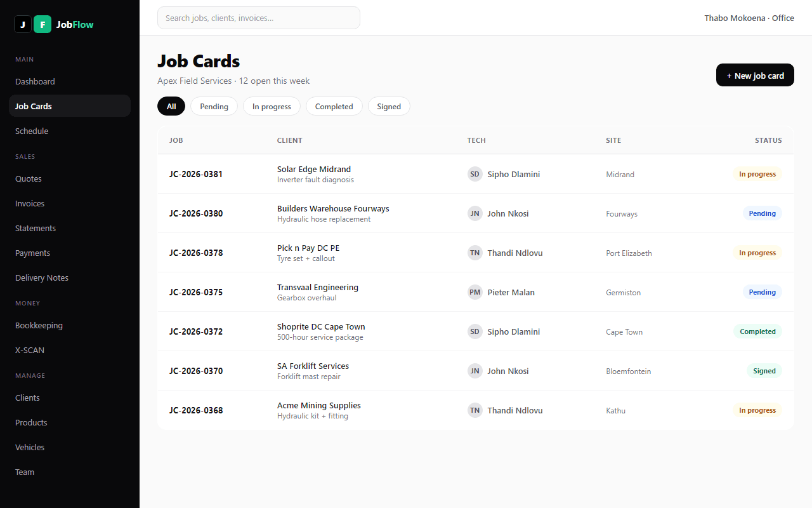Open the Quotes page

pyautogui.click(x=70, y=178)
